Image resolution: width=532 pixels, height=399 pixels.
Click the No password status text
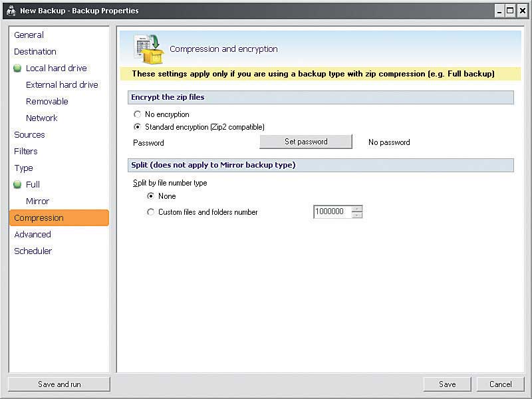[389, 142]
